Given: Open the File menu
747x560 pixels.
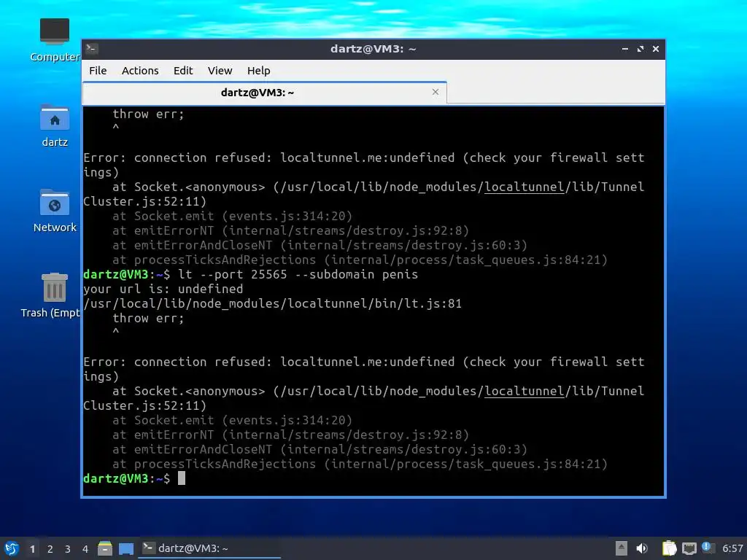Looking at the screenshot, I should (x=98, y=71).
